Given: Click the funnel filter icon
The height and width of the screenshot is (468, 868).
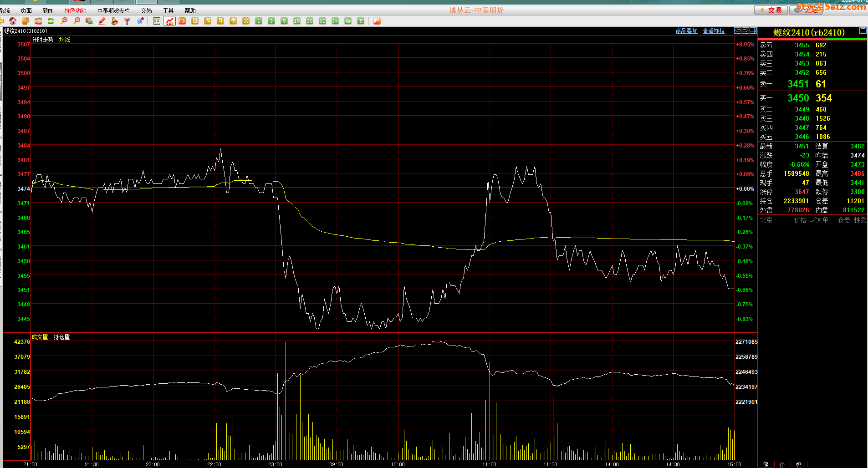Looking at the screenshot, I should click(128, 21).
